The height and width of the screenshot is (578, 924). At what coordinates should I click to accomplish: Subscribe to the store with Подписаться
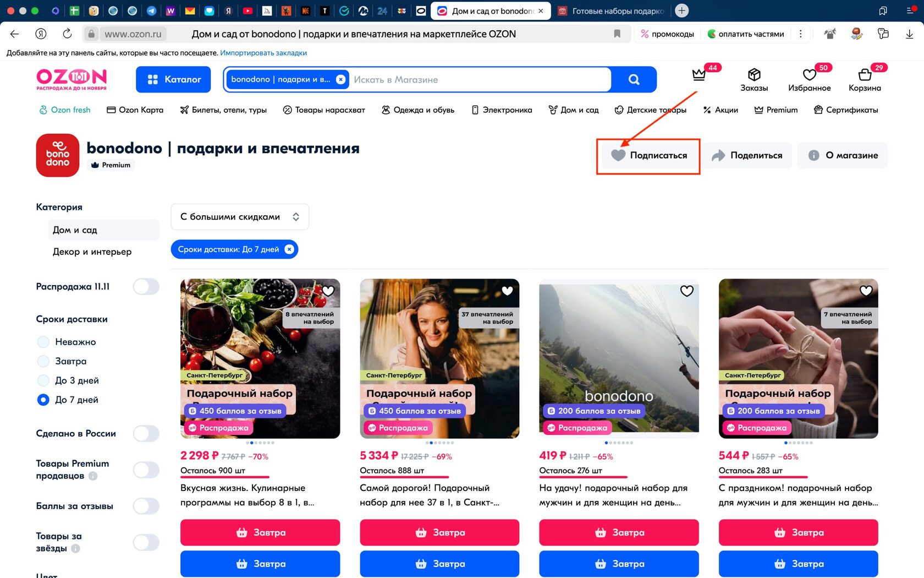pos(648,155)
